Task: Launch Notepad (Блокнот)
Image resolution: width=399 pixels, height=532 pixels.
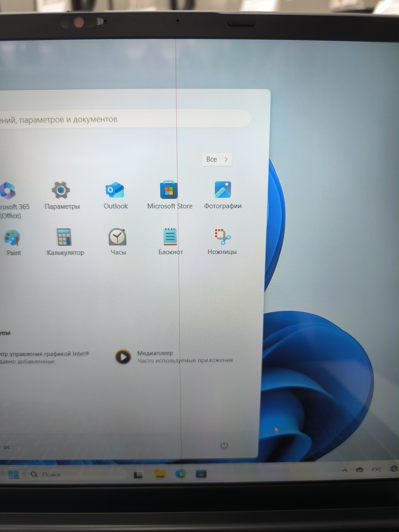Action: point(170,237)
